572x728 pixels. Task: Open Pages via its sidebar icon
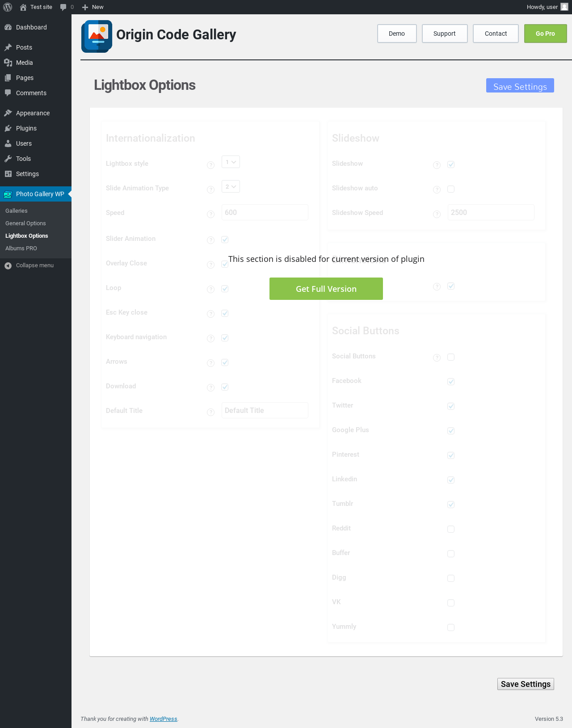click(x=8, y=78)
